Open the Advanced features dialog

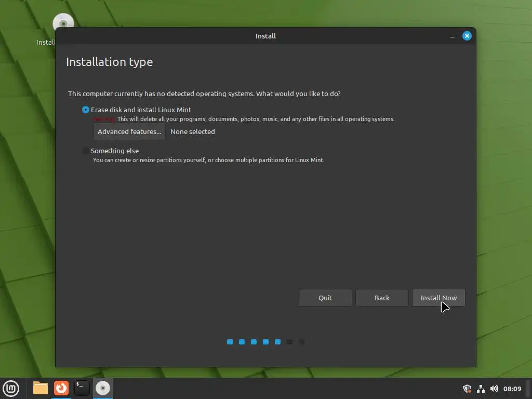point(129,131)
